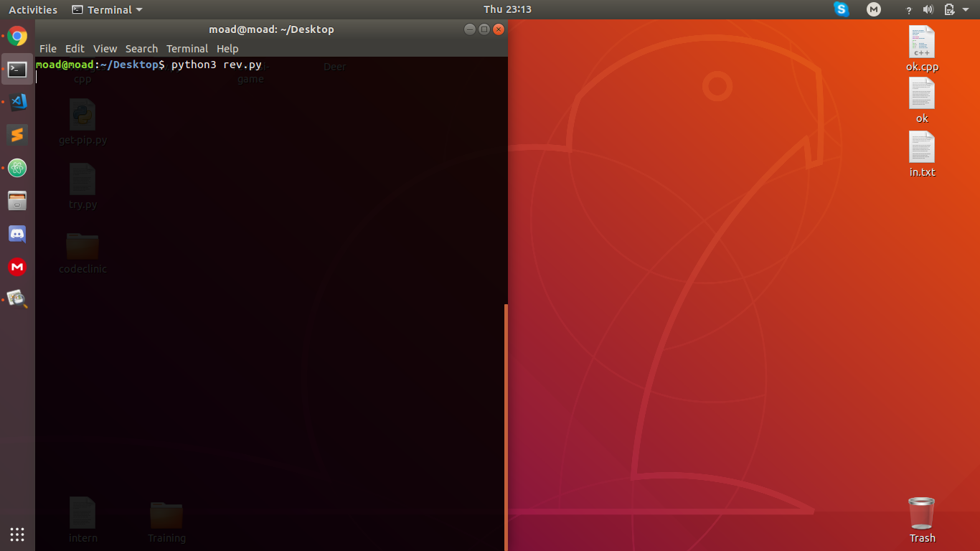Open the Terminal app menu in top bar
Screen dimensions: 980x551
(108, 9)
